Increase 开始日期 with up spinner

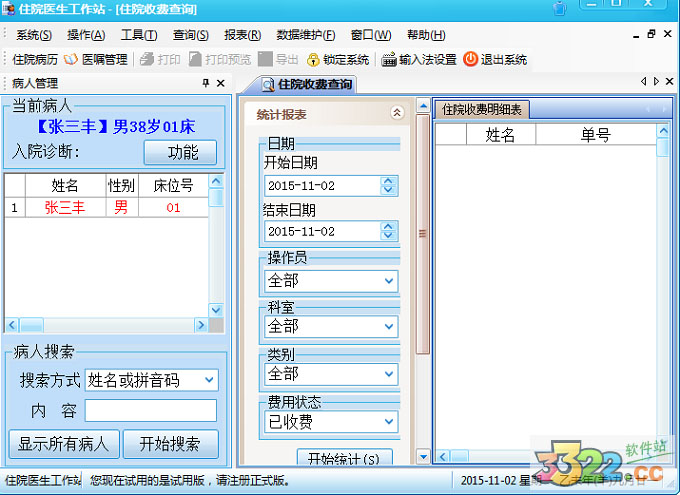point(388,181)
